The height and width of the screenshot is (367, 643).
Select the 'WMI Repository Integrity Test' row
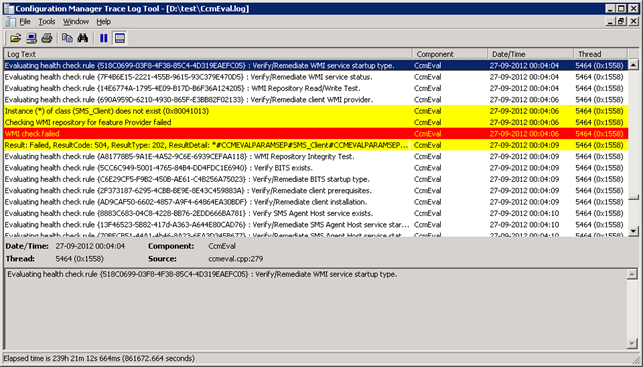coord(316,156)
